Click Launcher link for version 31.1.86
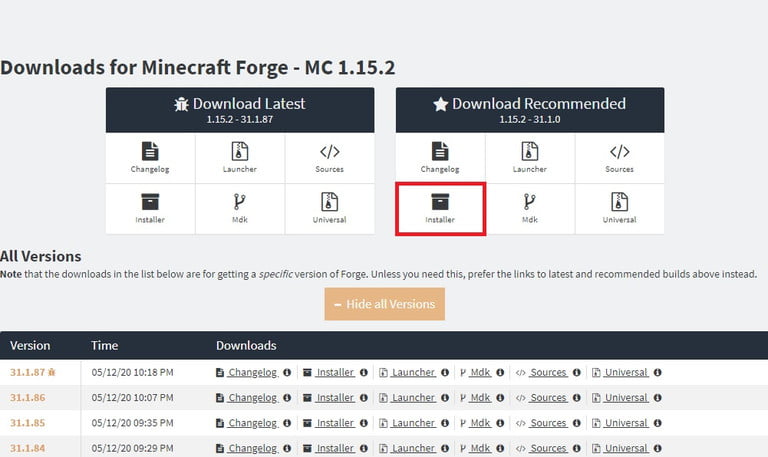 tap(413, 398)
